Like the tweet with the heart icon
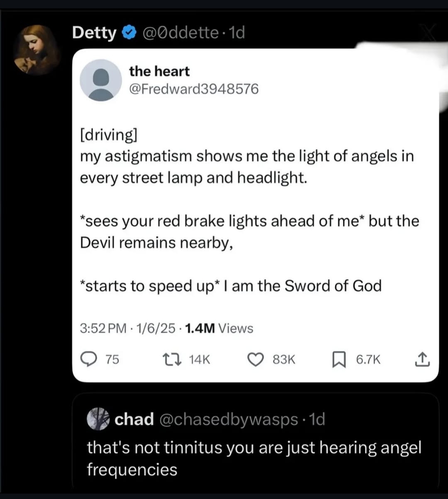This screenshot has height=499, width=448. pyautogui.click(x=256, y=360)
